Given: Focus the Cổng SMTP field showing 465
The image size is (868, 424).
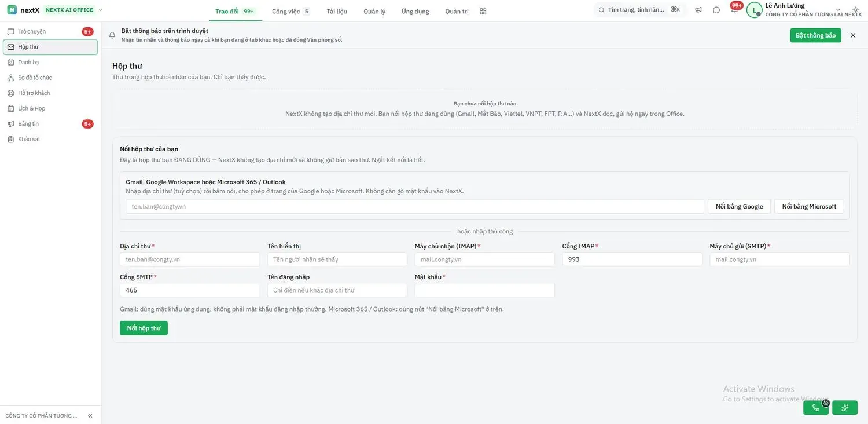Looking at the screenshot, I should [190, 290].
